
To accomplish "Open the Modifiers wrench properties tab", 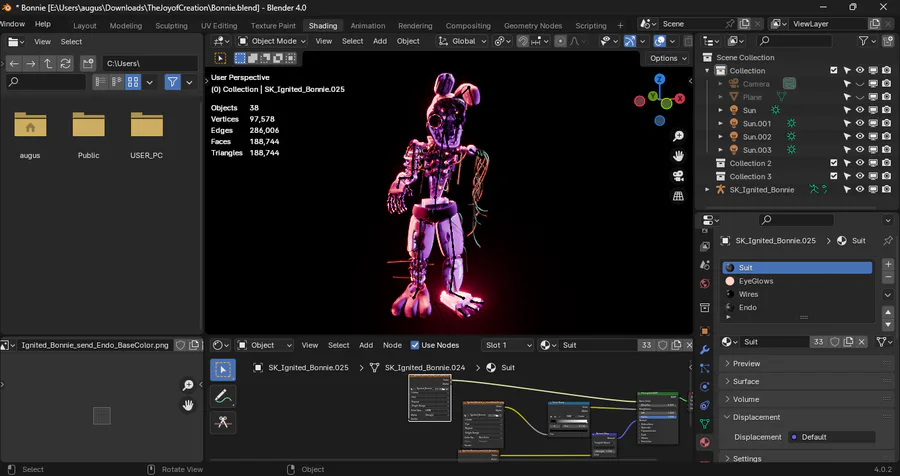I will [705, 350].
